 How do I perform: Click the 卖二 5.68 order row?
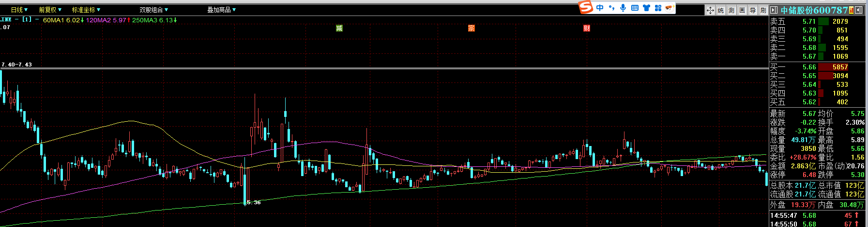(818, 48)
